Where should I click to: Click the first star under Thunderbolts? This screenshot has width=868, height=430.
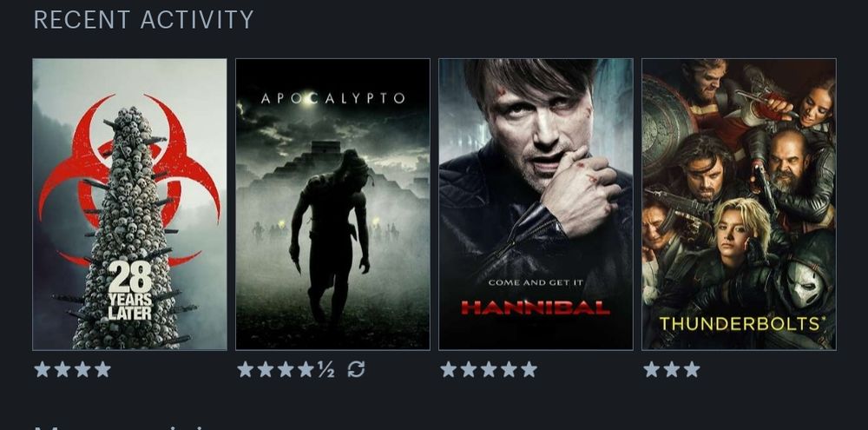tap(652, 369)
